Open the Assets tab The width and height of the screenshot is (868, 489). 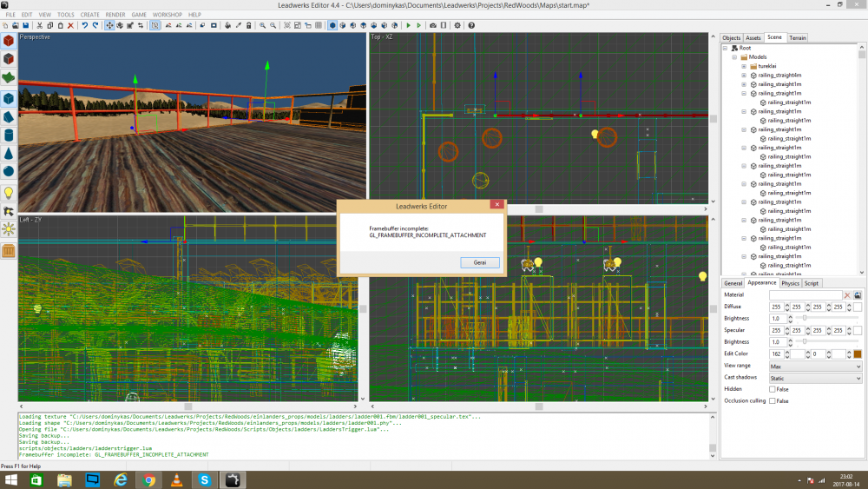point(753,37)
